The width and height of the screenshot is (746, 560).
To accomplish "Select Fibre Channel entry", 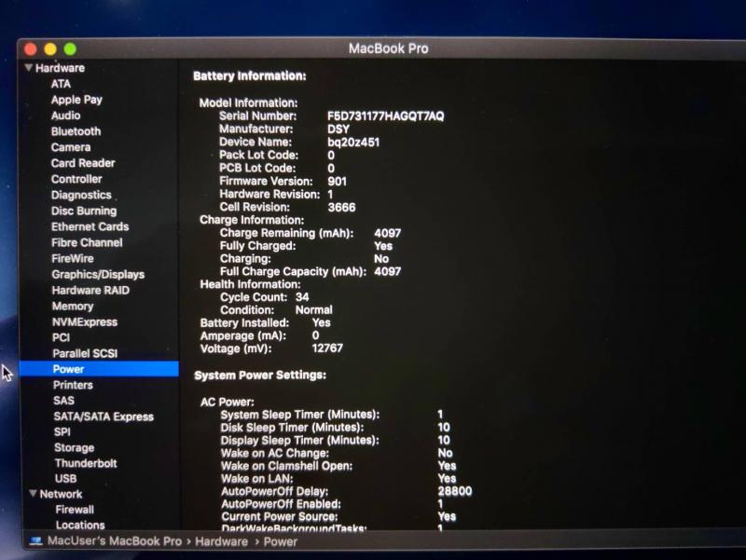I will 87,242.
